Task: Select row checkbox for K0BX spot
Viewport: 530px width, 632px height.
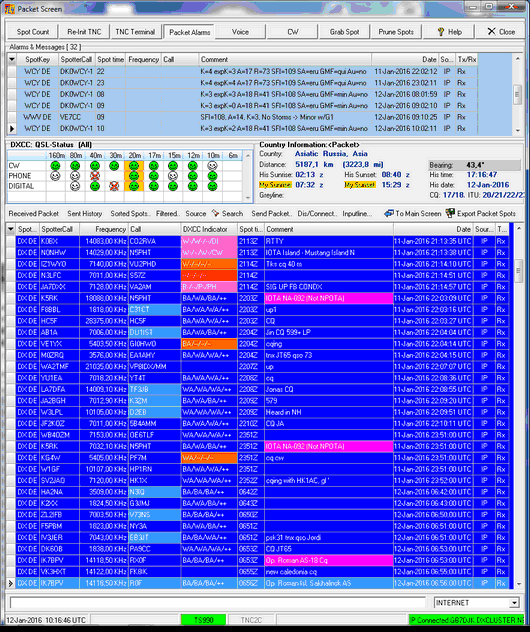Action: (11, 241)
